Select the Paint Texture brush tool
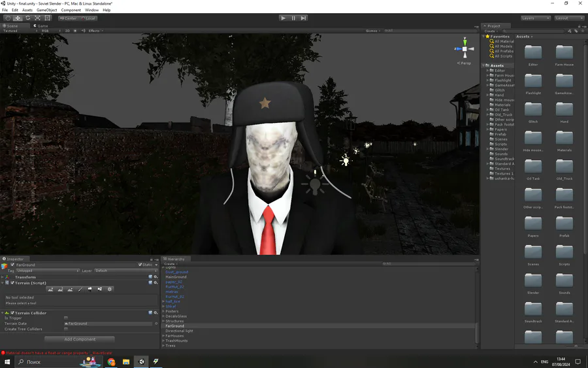This screenshot has height=368, width=588. click(80, 289)
